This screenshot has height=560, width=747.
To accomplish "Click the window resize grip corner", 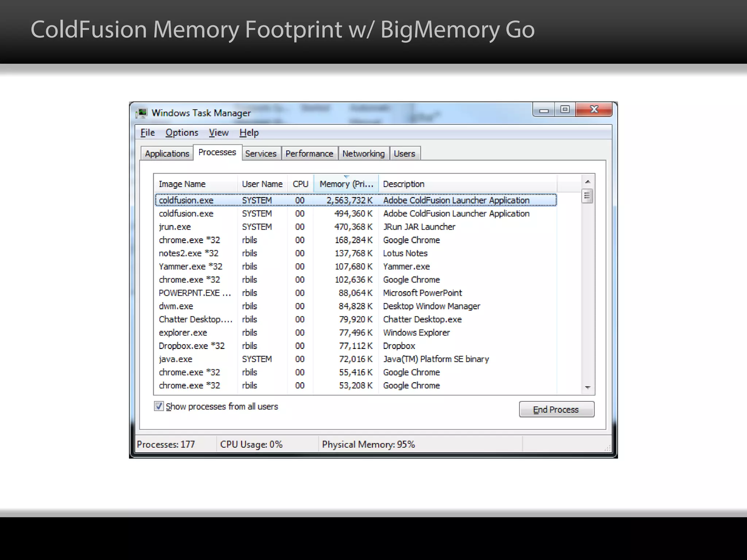I will 607,448.
